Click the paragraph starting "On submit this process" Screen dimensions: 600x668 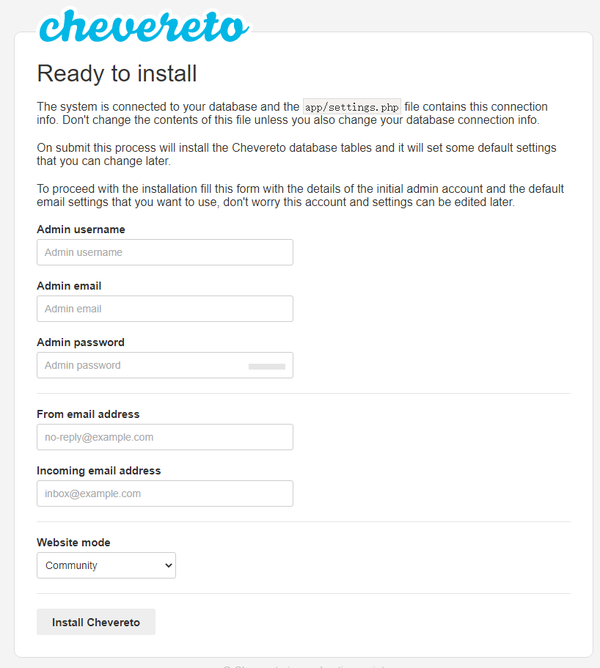297,154
